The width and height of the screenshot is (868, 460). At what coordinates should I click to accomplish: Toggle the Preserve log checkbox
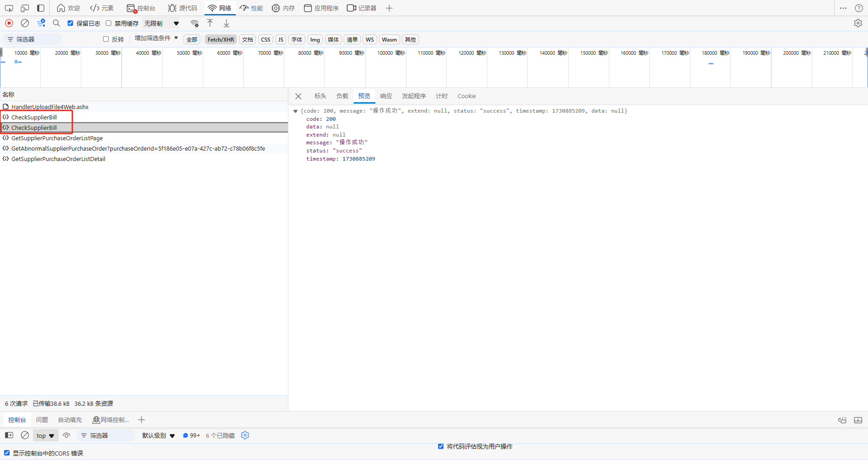coord(71,23)
